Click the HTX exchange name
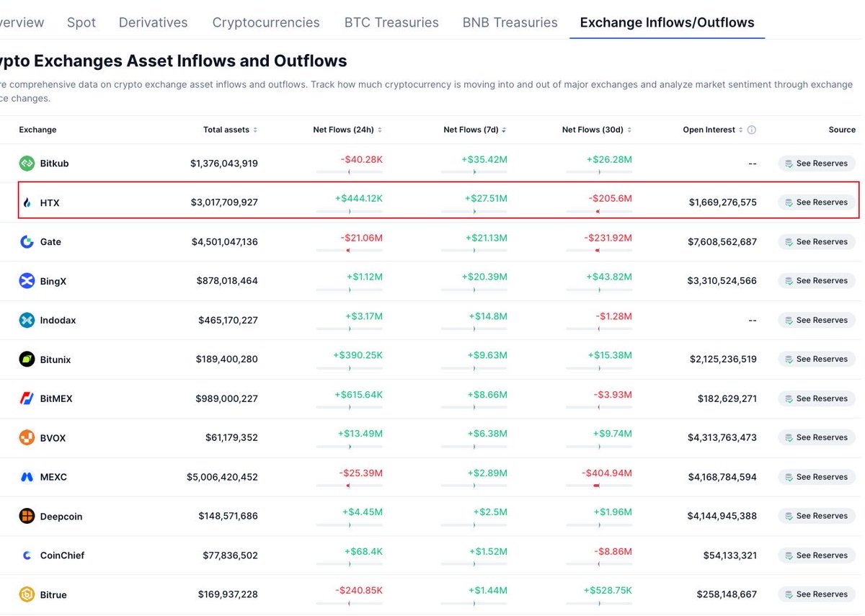The width and height of the screenshot is (865, 616). 50,203
